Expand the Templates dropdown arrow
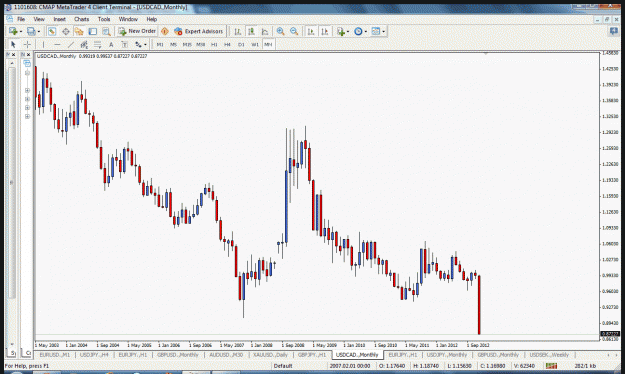 pos(383,31)
